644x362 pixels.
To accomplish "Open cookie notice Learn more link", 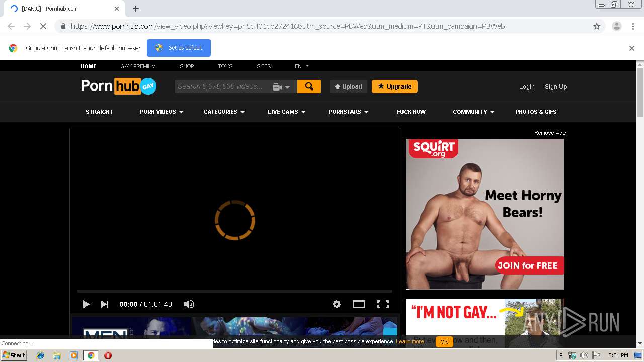I will point(410,341).
